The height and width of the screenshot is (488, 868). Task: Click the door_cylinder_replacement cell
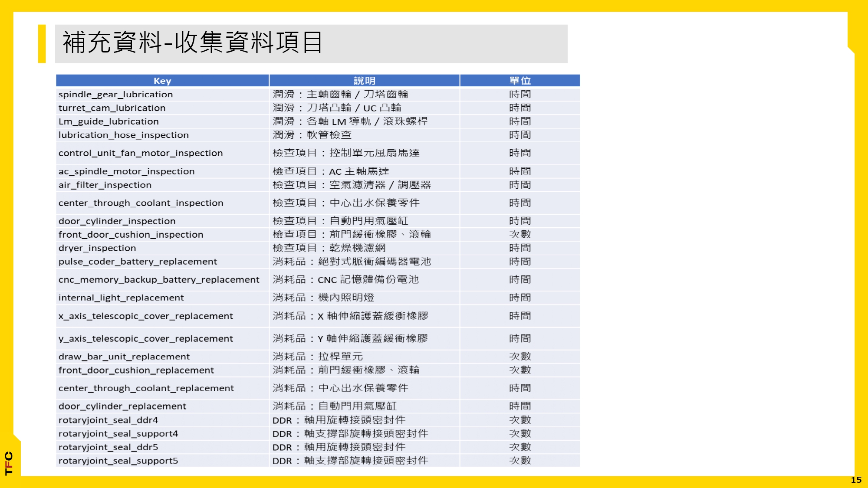point(162,406)
